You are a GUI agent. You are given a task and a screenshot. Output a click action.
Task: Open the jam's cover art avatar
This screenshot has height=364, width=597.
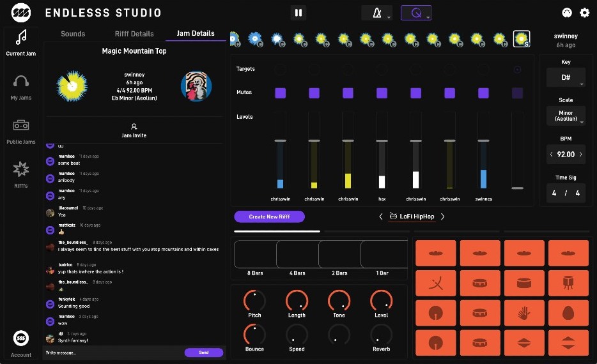[196, 86]
